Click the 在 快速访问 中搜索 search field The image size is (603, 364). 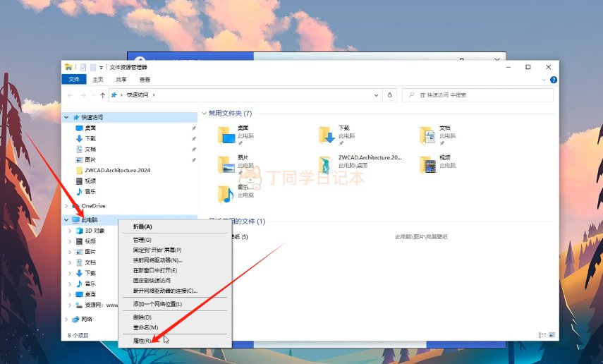[x=477, y=95]
